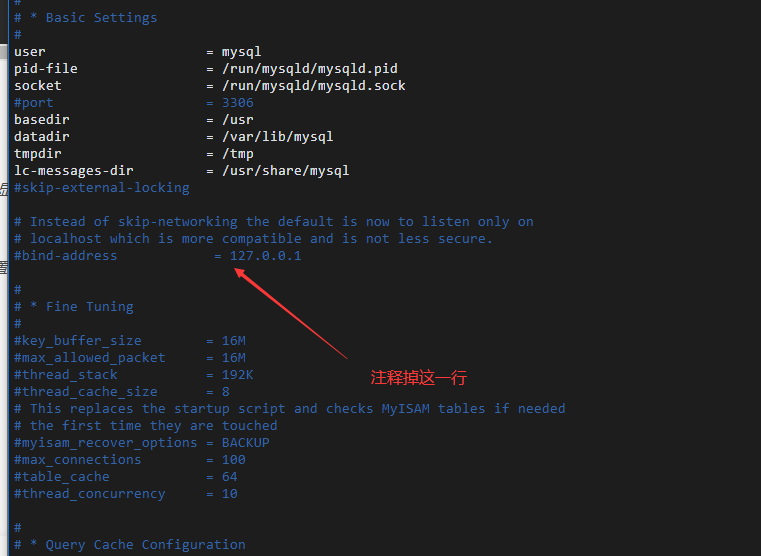Viewport: 761px width, 556px height.
Task: Place cursor on the datadir setting name
Action: (41, 137)
